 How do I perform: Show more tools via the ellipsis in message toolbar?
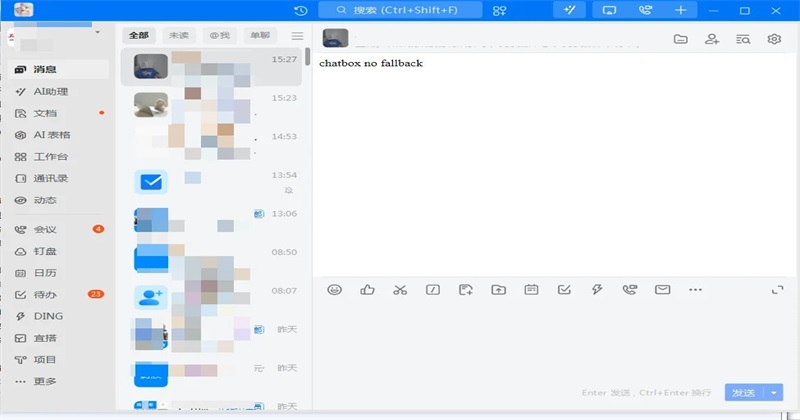coord(695,290)
